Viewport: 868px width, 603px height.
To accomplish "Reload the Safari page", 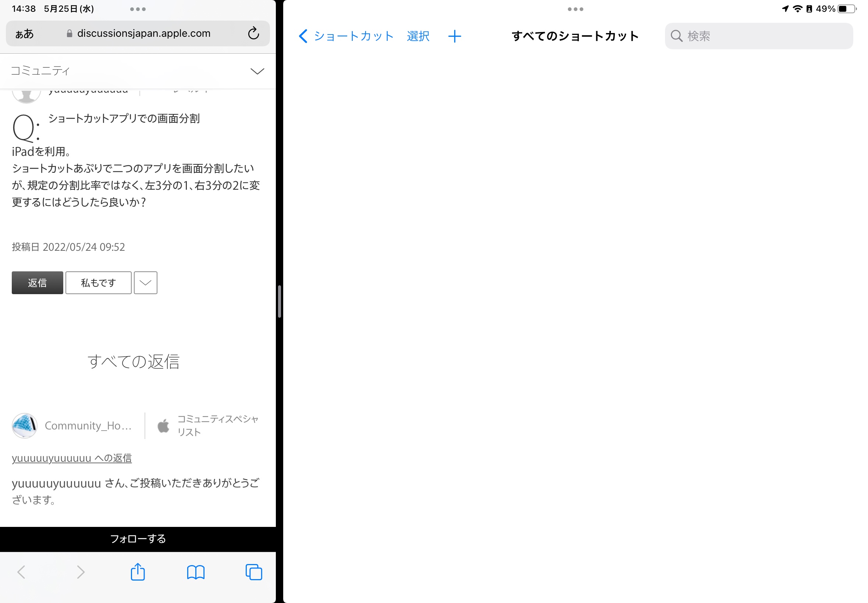I will coord(253,33).
